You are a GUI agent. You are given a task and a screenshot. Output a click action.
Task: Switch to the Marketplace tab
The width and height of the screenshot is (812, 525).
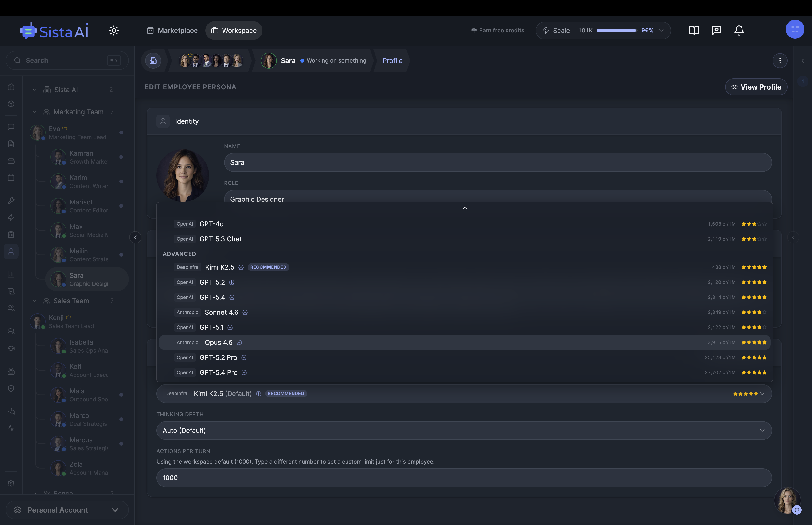click(172, 30)
